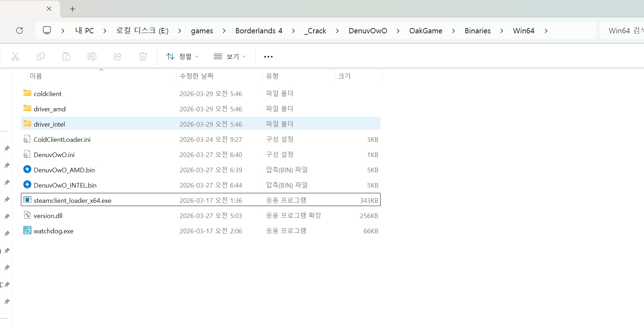Image resolution: width=644 pixels, height=328 pixels.
Task: Go to OakGame in the breadcrumb path
Action: pyautogui.click(x=425, y=31)
